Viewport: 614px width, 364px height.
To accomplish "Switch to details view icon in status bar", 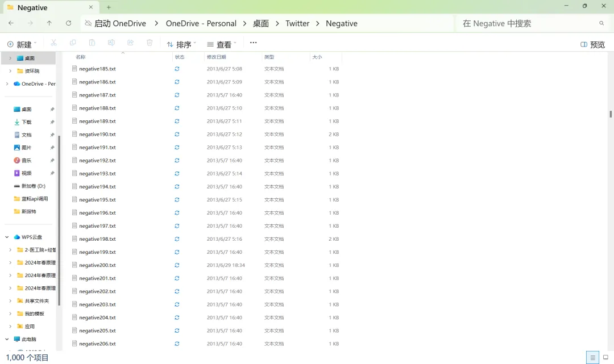I will [x=592, y=357].
